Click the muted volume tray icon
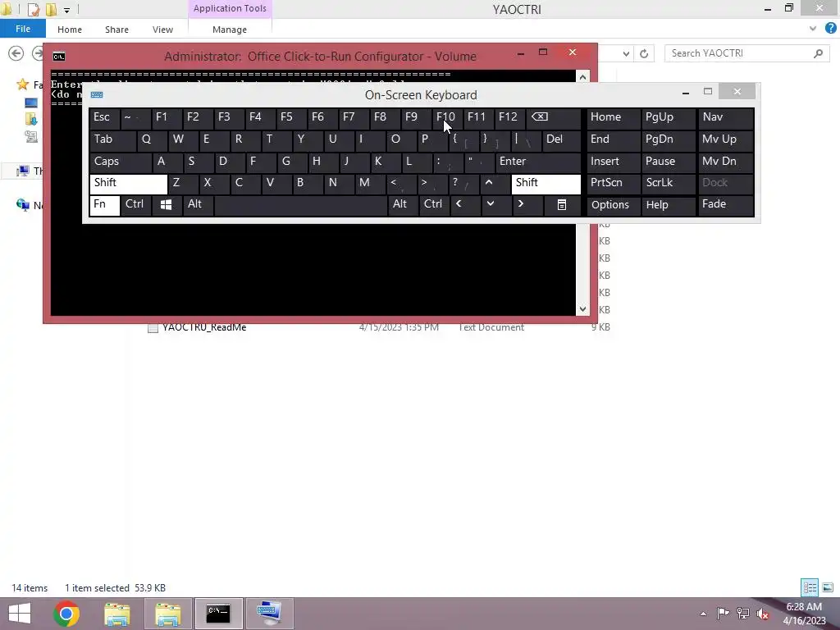This screenshot has width=840, height=630. click(x=763, y=614)
